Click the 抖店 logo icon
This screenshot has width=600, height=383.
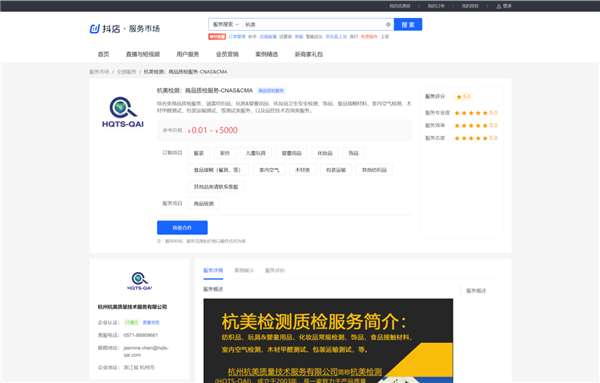(x=95, y=29)
